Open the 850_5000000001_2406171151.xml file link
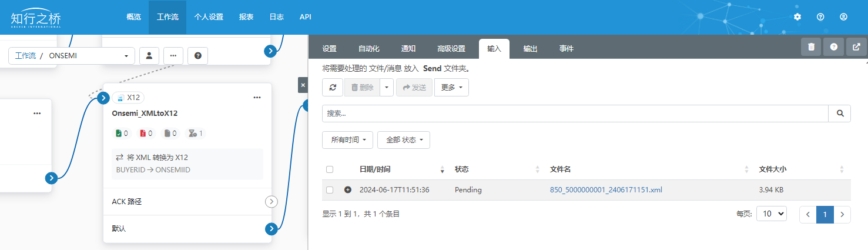Screen dimensions: 868x250 click(x=606, y=190)
